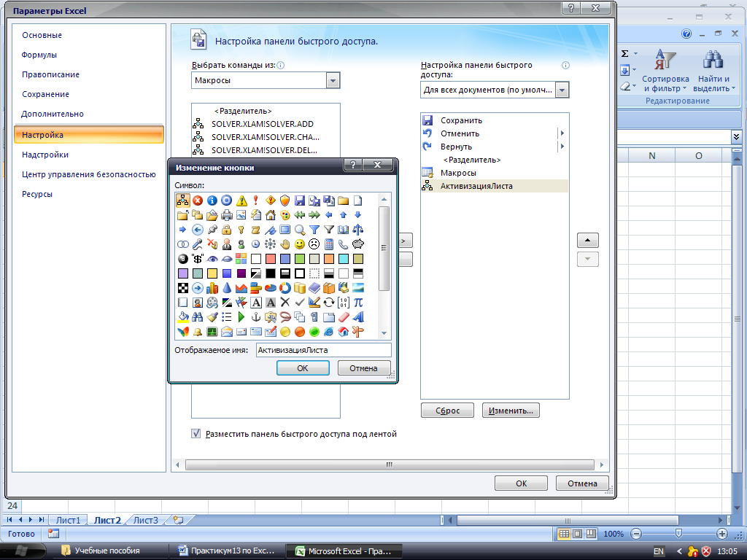Confirm Параметры Excel with bottom OK button
747x560 pixels.
pyautogui.click(x=521, y=483)
